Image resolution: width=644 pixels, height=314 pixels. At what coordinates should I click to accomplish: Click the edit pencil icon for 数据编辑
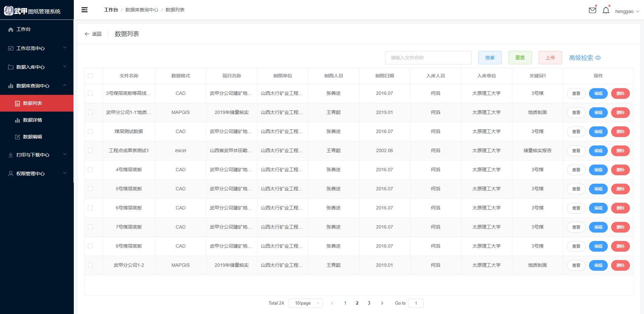tap(17, 137)
